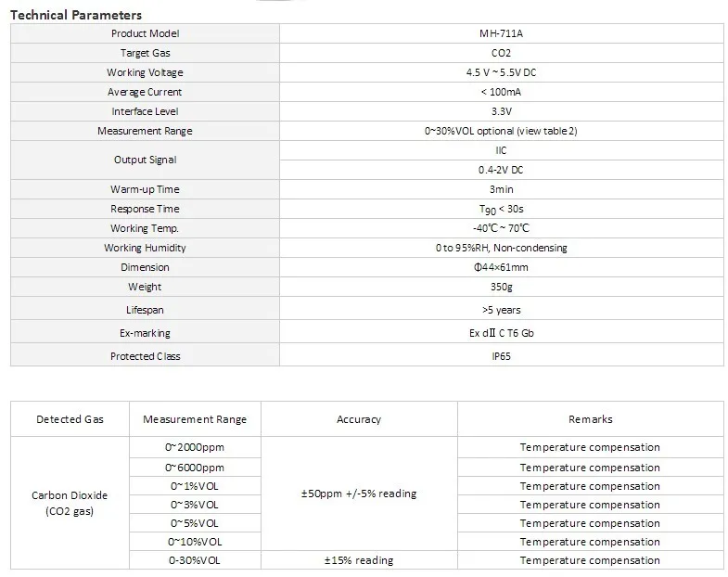Select the IP65 protected class value

pos(502,356)
